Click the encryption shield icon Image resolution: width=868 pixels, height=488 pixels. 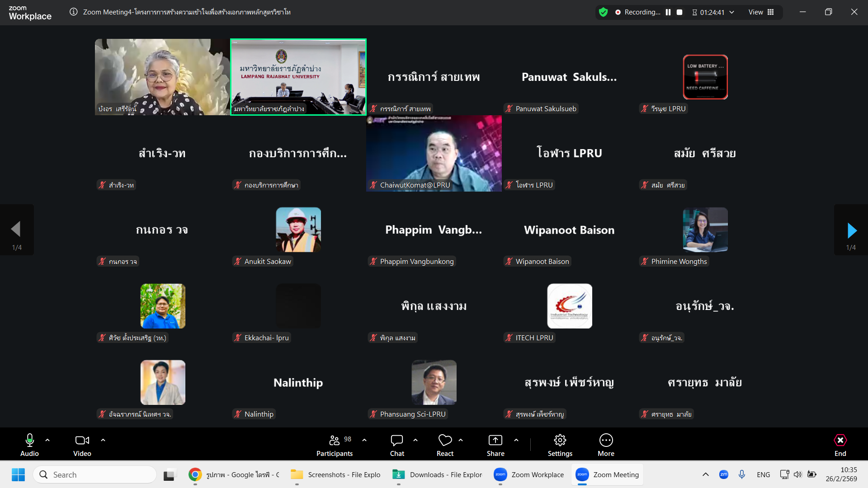coord(603,12)
